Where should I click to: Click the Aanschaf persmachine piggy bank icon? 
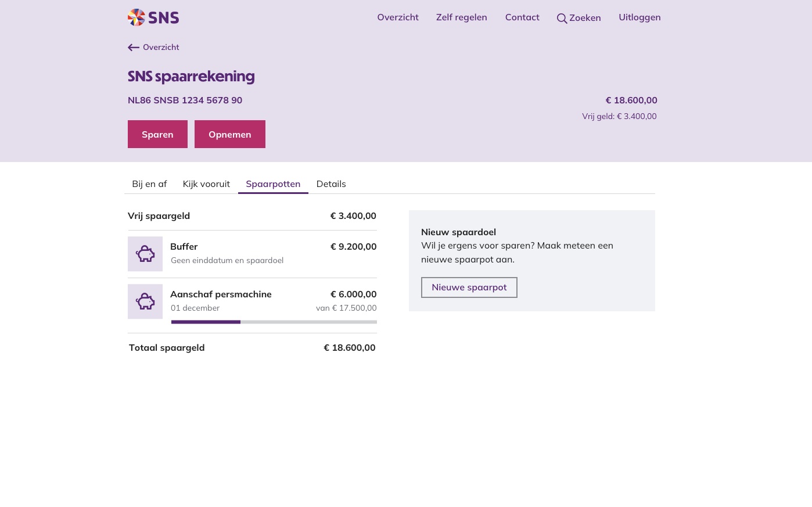[145, 301]
